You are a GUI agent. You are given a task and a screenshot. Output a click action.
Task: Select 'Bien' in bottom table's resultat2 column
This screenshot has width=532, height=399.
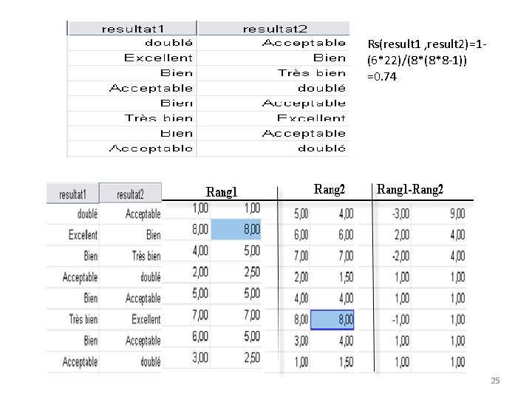tap(154, 235)
